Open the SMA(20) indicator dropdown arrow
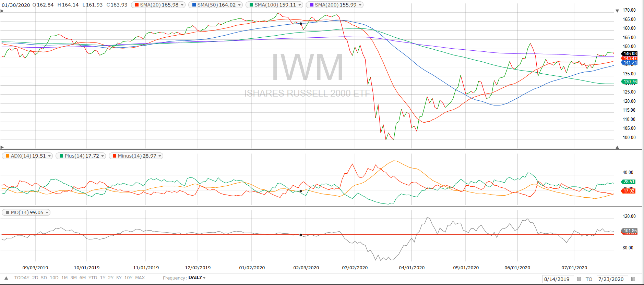644x285 pixels. [182, 5]
